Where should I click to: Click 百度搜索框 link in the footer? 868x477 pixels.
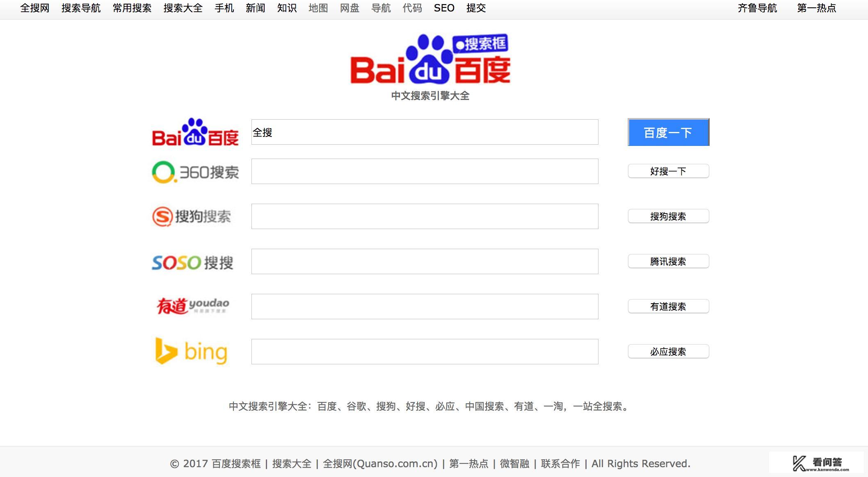point(236,464)
